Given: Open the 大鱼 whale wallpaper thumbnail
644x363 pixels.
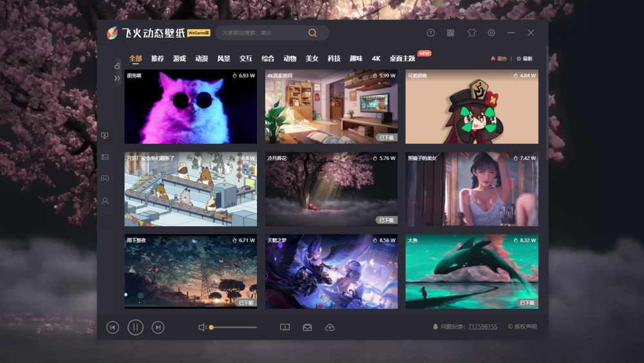Looking at the screenshot, I should pos(472,271).
